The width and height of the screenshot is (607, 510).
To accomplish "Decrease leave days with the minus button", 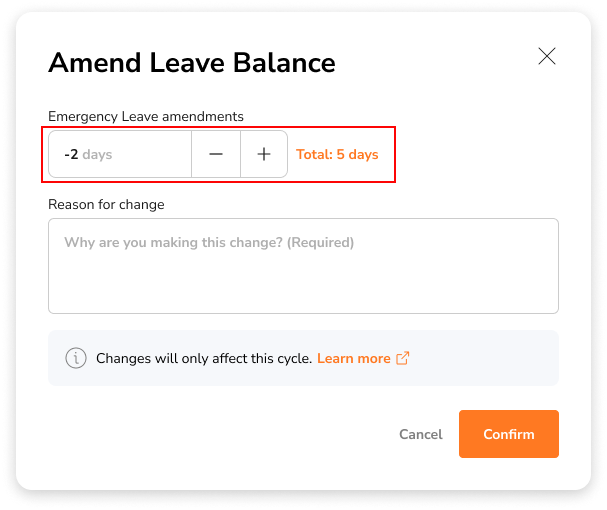I will (216, 154).
